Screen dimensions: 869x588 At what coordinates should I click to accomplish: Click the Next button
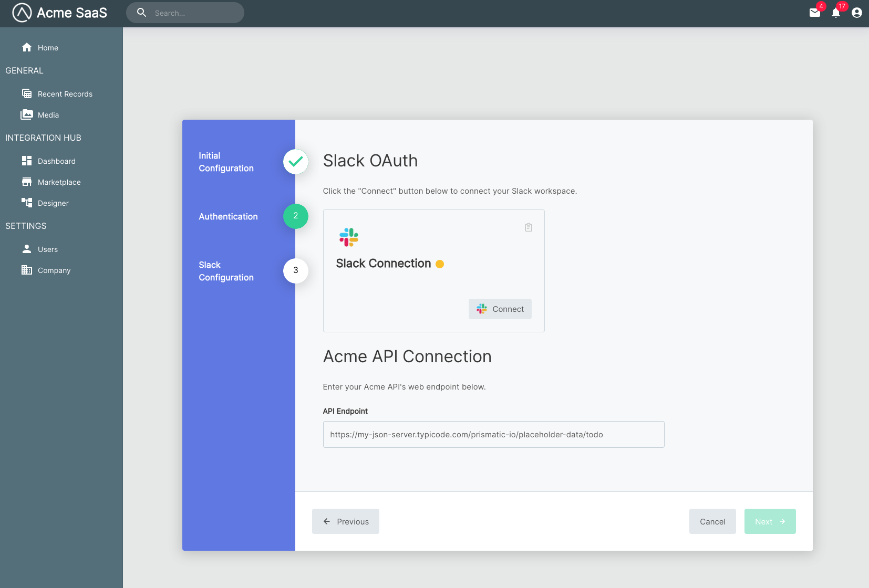tap(770, 521)
